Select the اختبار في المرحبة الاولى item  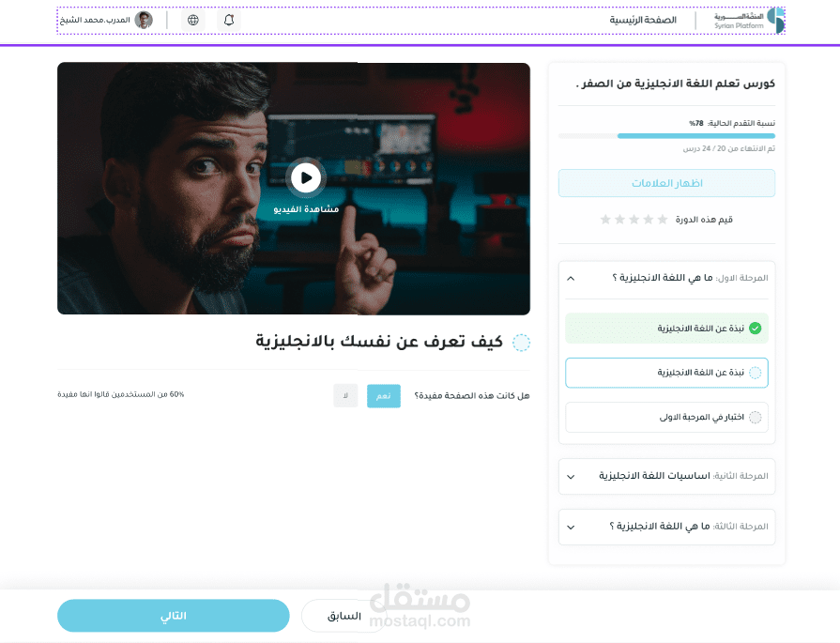[666, 417]
